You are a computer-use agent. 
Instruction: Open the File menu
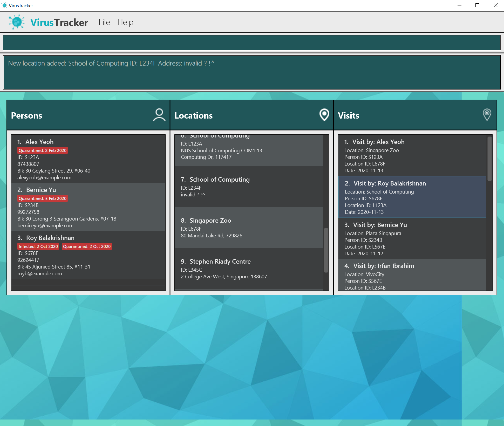[x=104, y=22]
